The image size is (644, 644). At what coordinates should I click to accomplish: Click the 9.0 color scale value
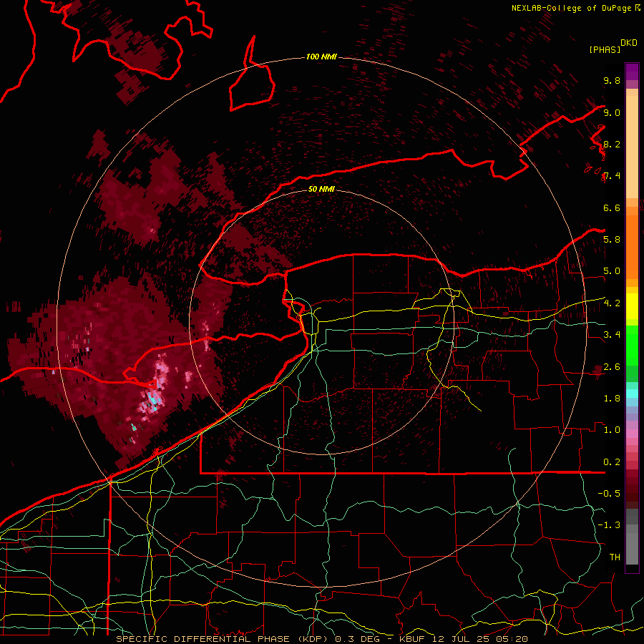612,112
